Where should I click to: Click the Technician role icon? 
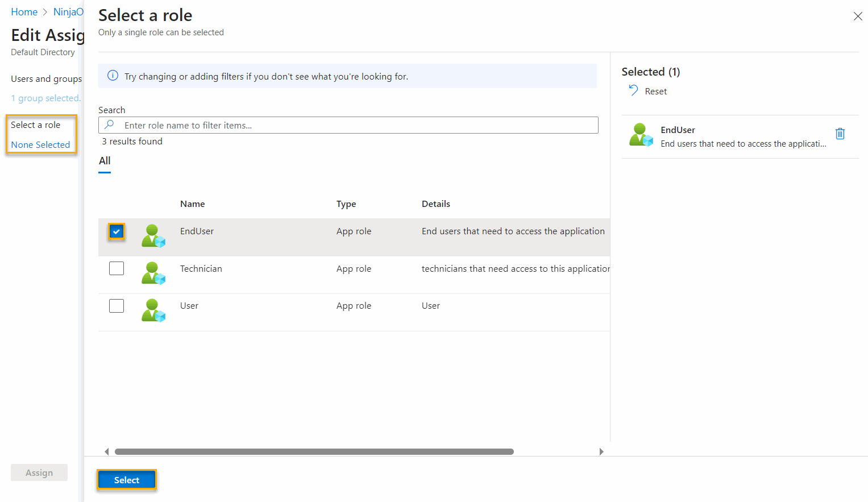[x=153, y=273]
